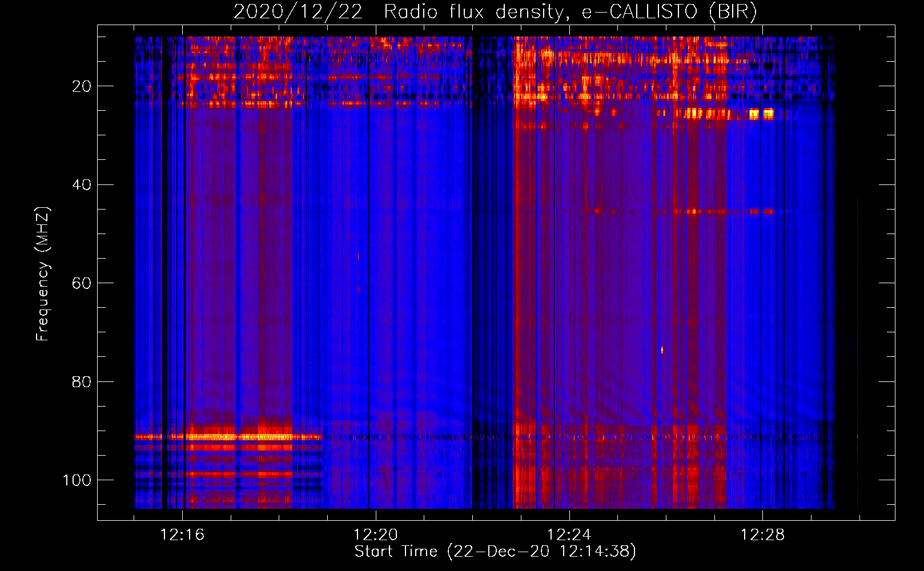The image size is (924, 571).
Task: Click the frequency tick label '100'
Action: (77, 480)
